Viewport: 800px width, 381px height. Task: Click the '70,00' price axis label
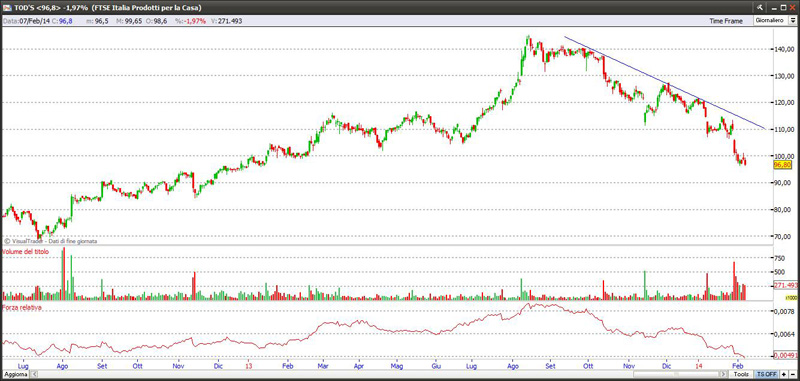click(x=784, y=236)
